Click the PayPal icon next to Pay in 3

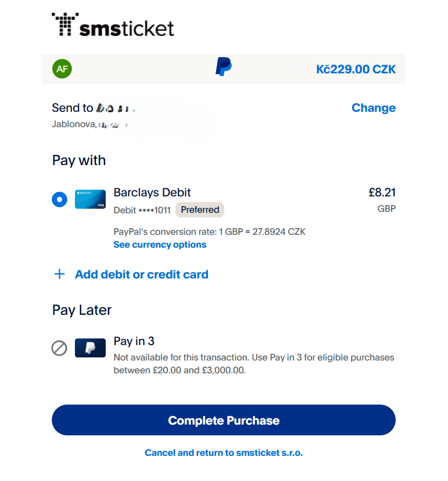(90, 348)
